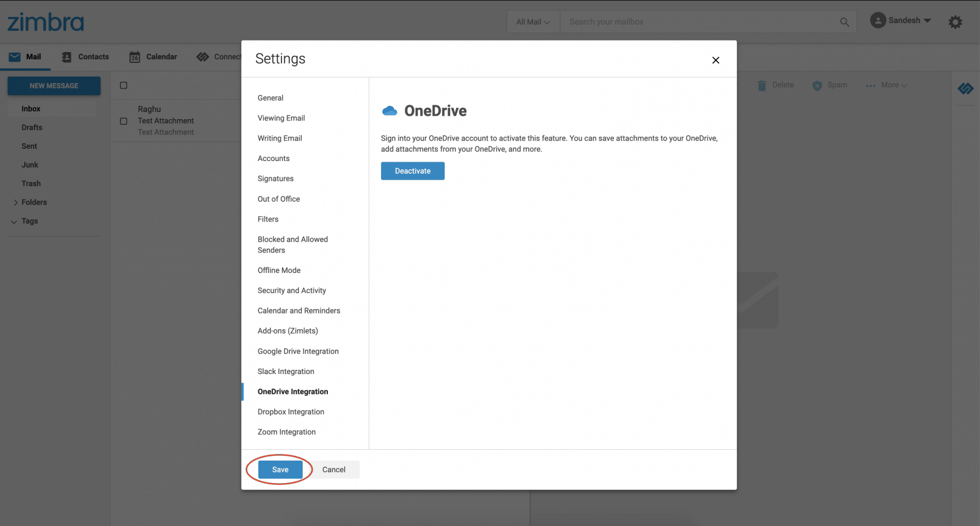Viewport: 980px width, 526px height.
Task: Click the Delete button label
Action: coord(783,85)
